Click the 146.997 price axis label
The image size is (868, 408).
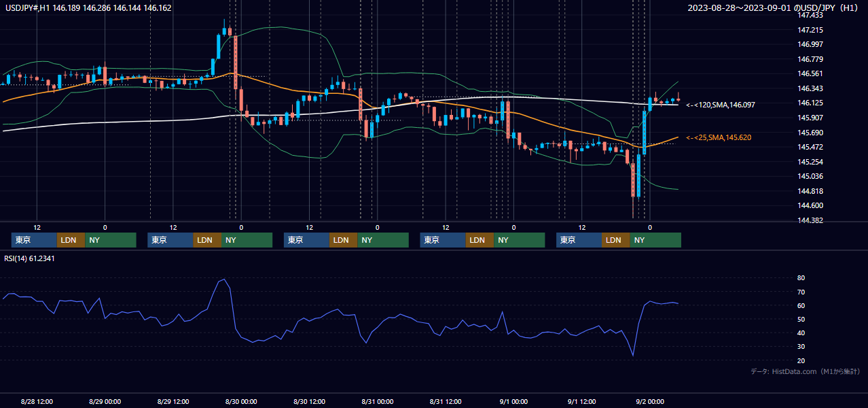(811, 45)
